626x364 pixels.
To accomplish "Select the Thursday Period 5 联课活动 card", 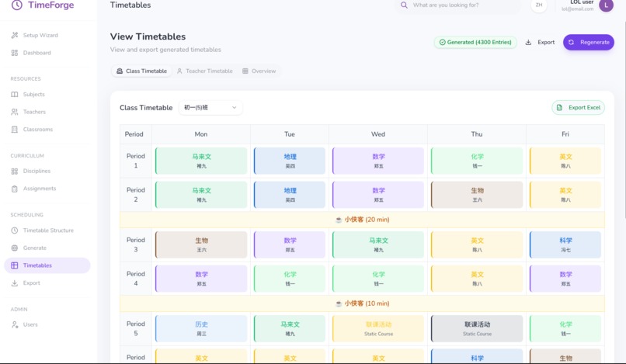I will coord(477,328).
